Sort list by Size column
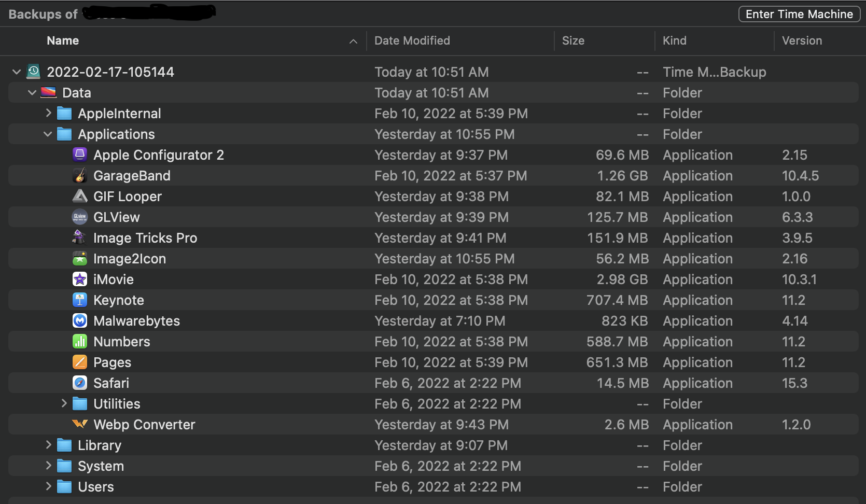 tap(573, 41)
